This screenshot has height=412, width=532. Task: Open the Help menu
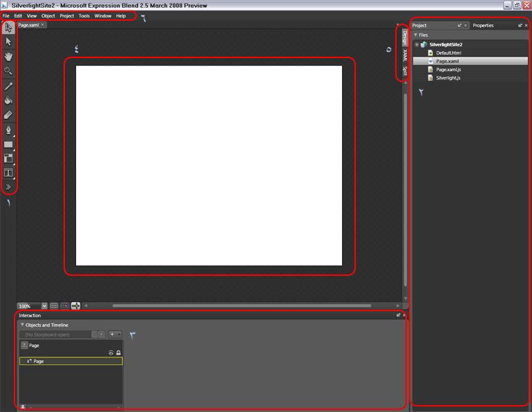coord(121,16)
